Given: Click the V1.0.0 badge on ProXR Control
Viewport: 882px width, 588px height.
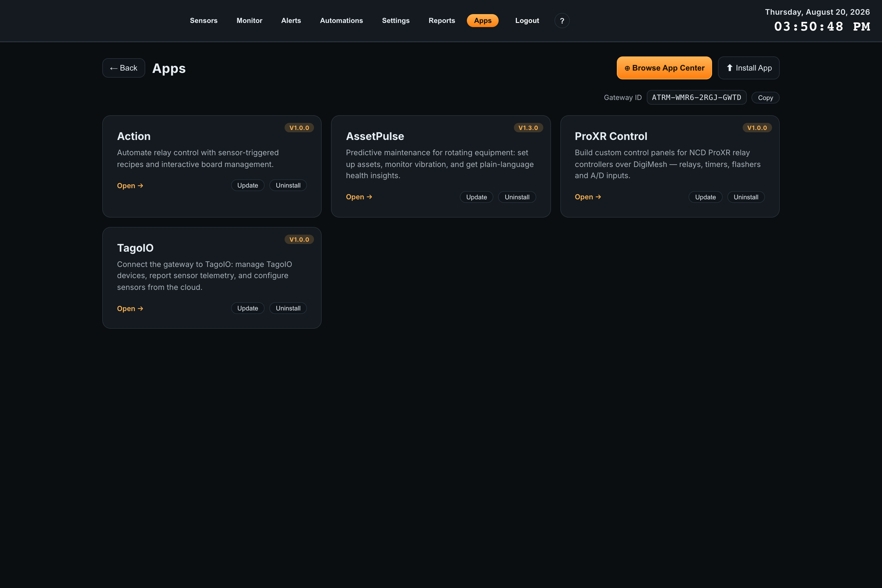Looking at the screenshot, I should (x=757, y=128).
